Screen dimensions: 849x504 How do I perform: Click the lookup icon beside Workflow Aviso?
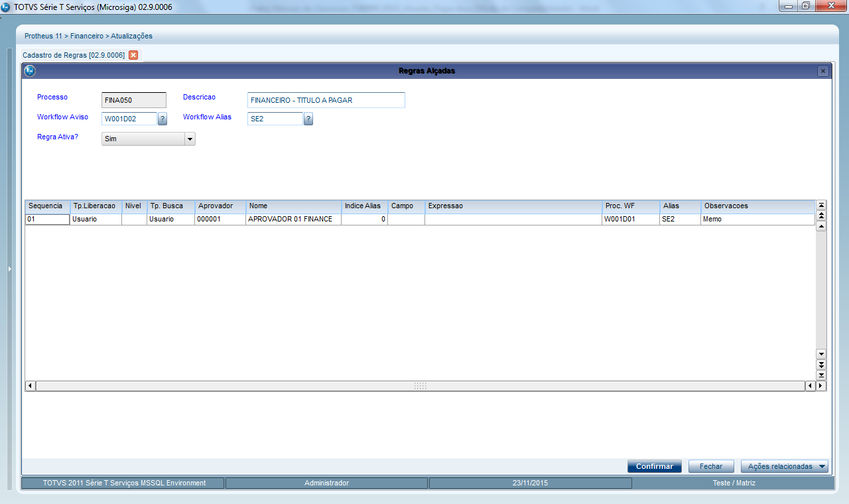coord(163,119)
